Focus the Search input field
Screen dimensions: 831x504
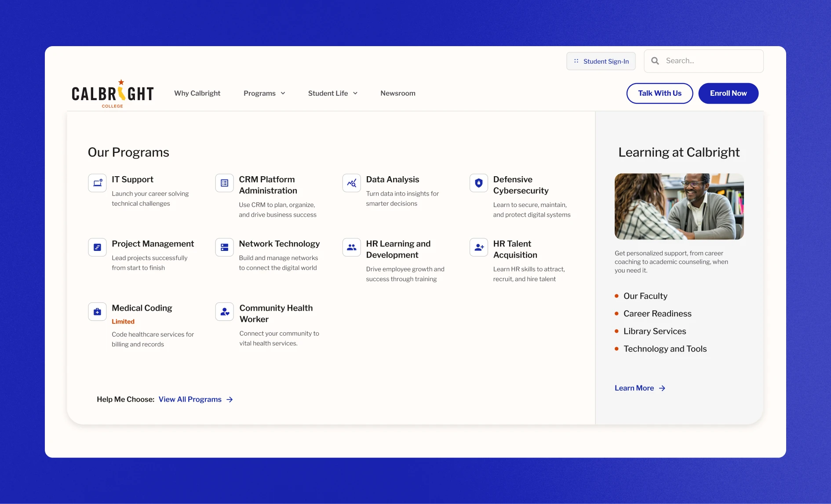(x=703, y=61)
